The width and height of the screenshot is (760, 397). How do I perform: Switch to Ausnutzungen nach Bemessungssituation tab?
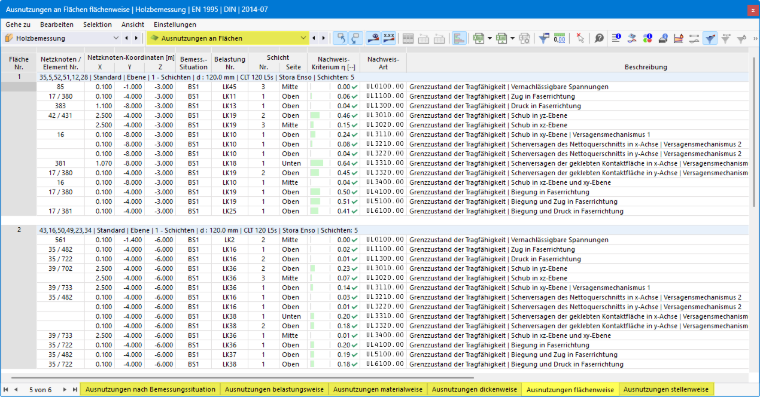point(150,389)
